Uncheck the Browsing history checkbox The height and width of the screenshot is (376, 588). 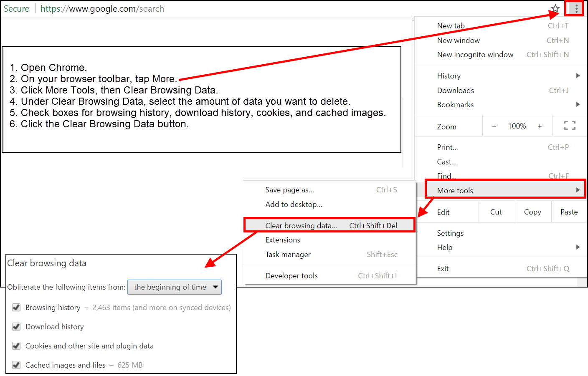(16, 308)
